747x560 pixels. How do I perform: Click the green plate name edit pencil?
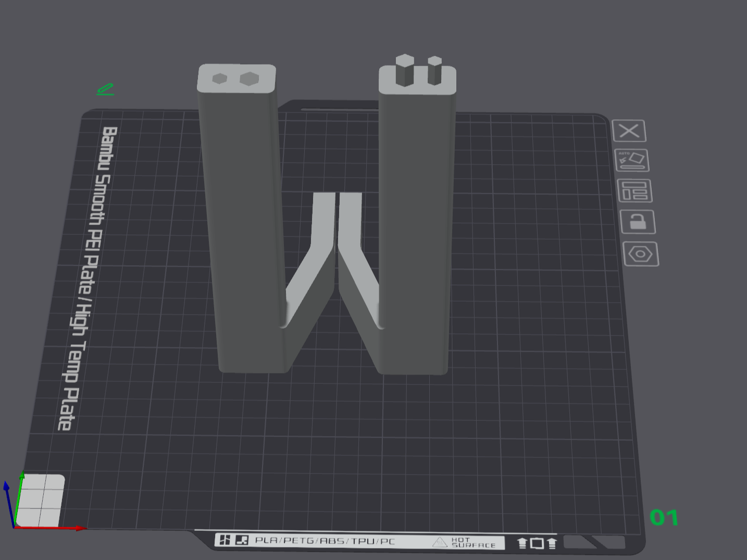[x=105, y=90]
